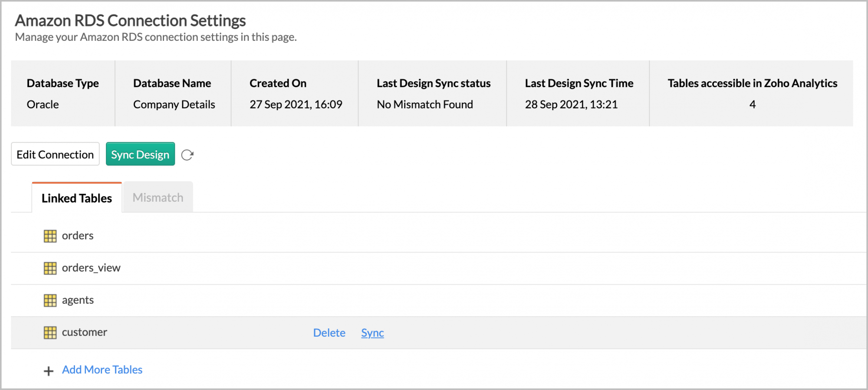Select the agents table row

point(438,300)
